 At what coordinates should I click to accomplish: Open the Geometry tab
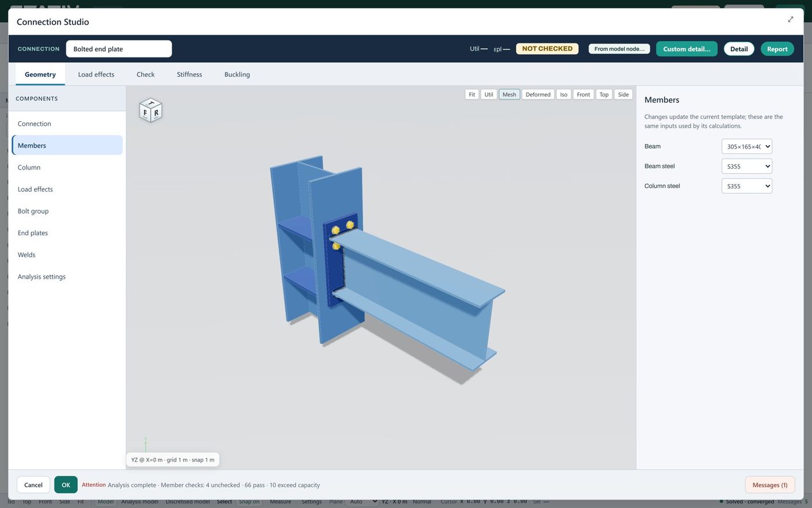(40, 74)
